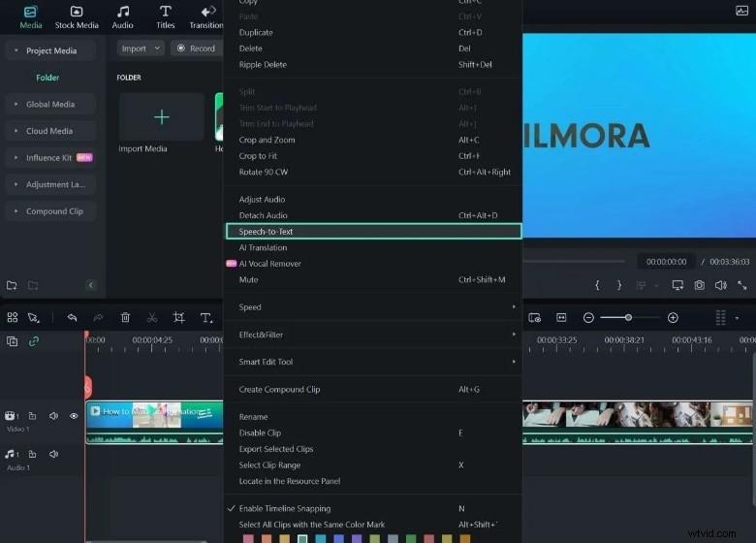Click the timeline zoom slider handle

pos(628,318)
